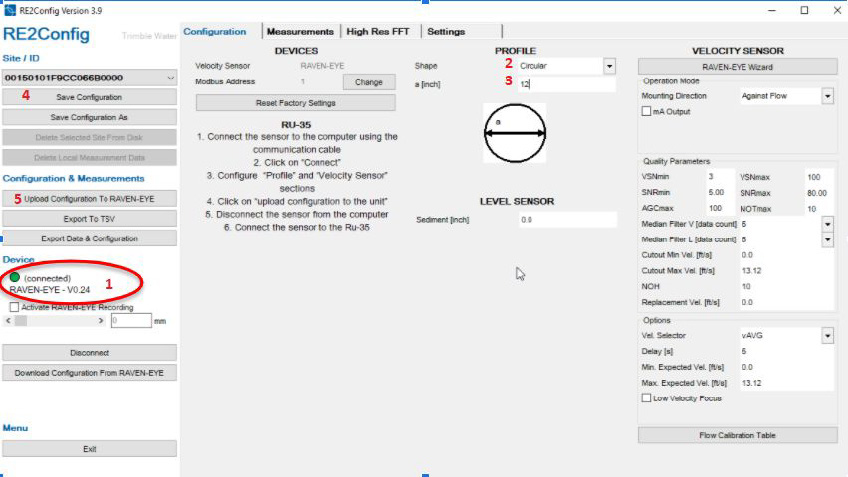The width and height of the screenshot is (848, 477).
Task: Click the NOH value field
Action: (786, 286)
